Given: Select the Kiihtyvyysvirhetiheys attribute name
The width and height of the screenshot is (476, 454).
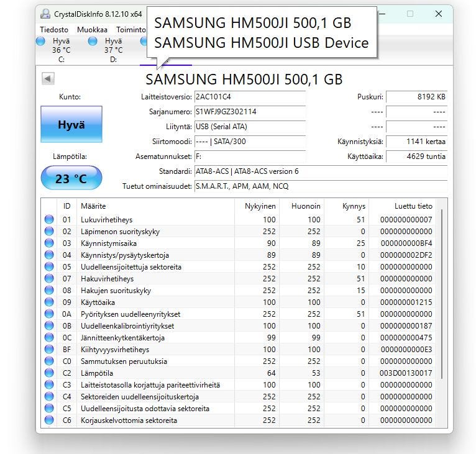Looking at the screenshot, I should pyautogui.click(x=115, y=350).
